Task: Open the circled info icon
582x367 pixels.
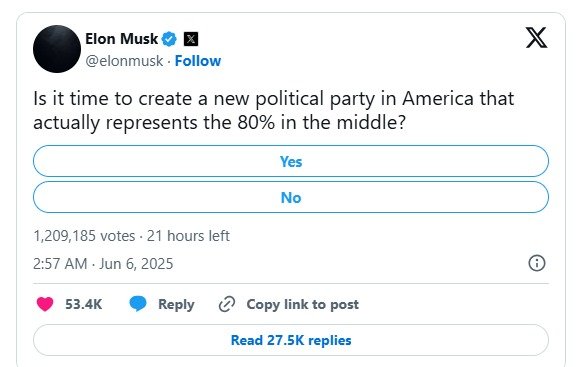Action: tap(537, 263)
